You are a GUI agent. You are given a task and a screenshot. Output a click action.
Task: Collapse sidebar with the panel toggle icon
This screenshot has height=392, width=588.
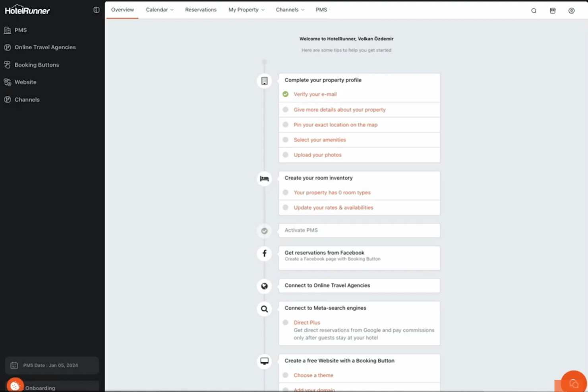[96, 10]
